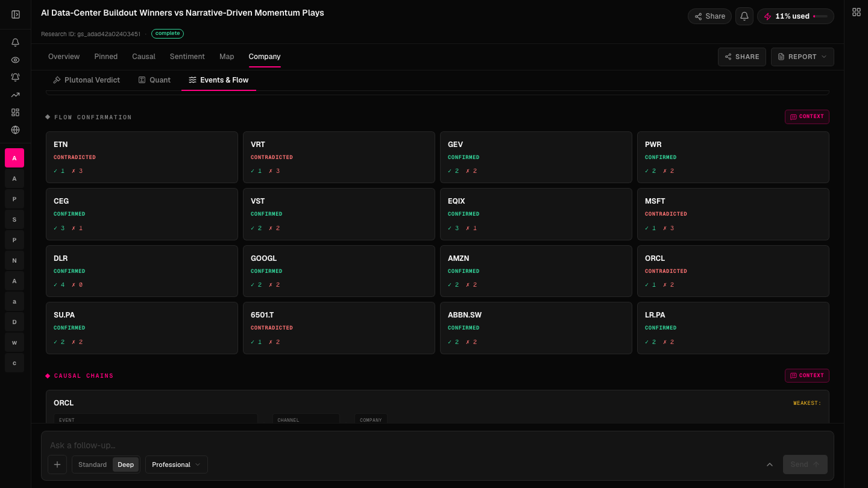868x488 pixels.
Task: Click the Share button in header
Action: pyautogui.click(x=709, y=16)
